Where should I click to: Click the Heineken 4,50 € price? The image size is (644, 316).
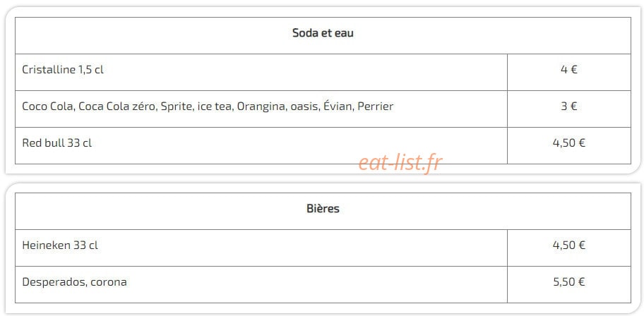click(569, 245)
